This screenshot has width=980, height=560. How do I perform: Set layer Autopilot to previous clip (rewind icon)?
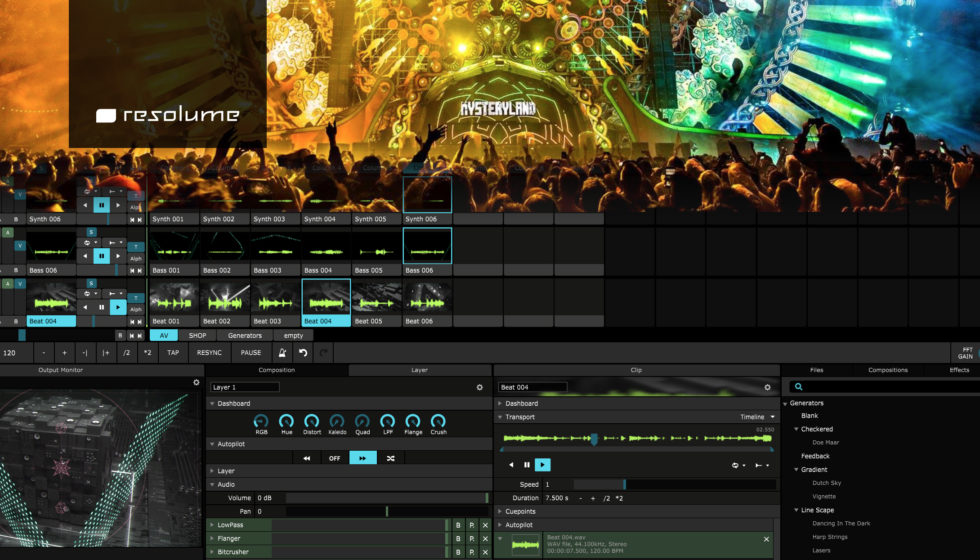(x=307, y=458)
